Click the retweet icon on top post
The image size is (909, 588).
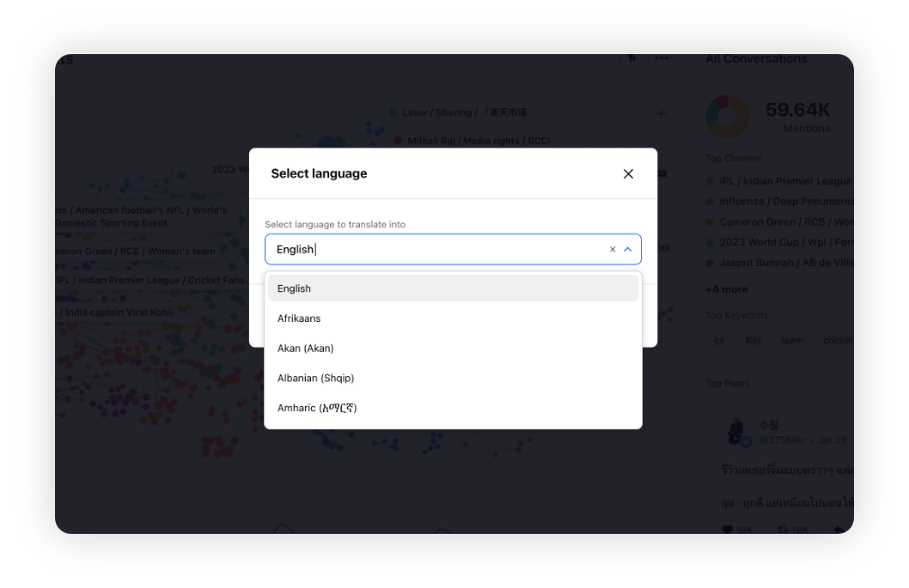[783, 529]
